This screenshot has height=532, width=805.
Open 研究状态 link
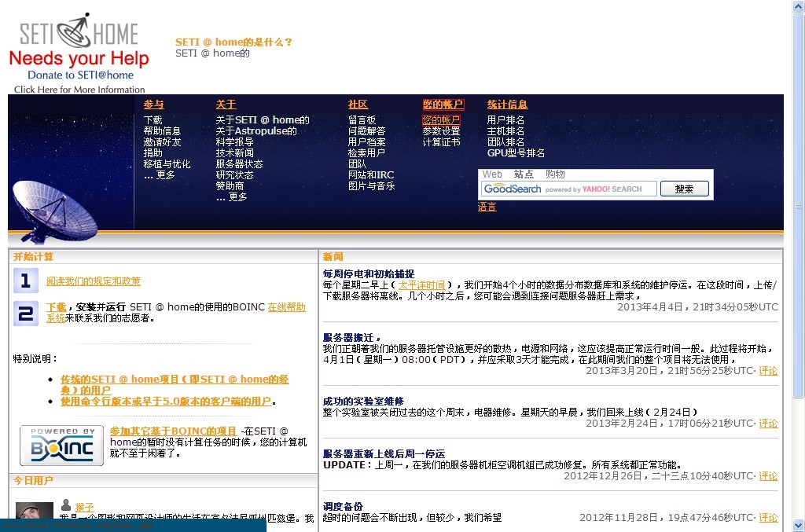point(234,175)
